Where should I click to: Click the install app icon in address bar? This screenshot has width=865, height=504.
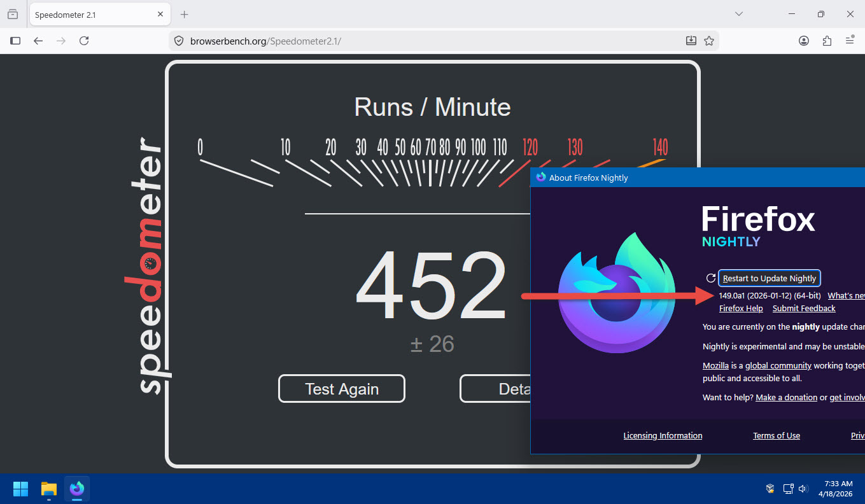691,41
